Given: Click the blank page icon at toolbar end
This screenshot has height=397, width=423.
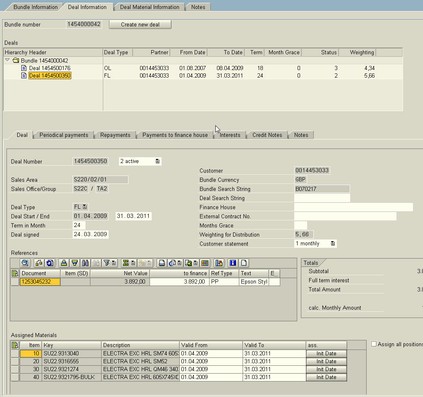Looking at the screenshot, I should pyautogui.click(x=244, y=263).
